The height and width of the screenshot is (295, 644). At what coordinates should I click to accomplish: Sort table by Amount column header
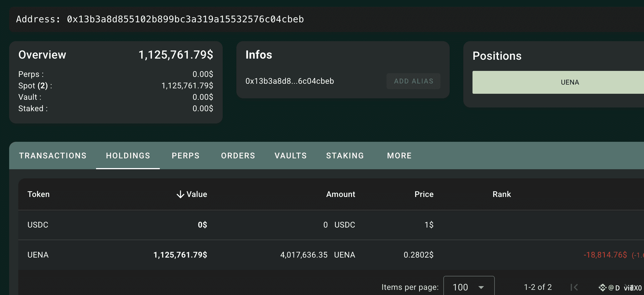click(340, 194)
